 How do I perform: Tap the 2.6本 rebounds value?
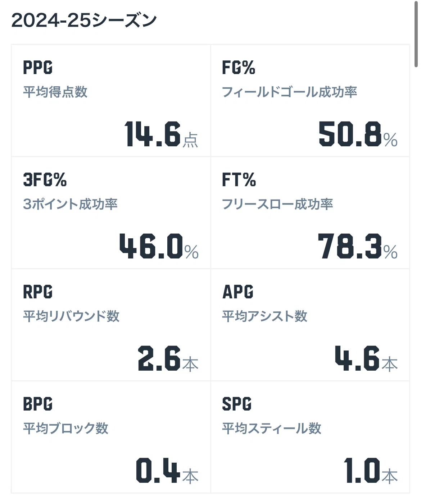168,358
